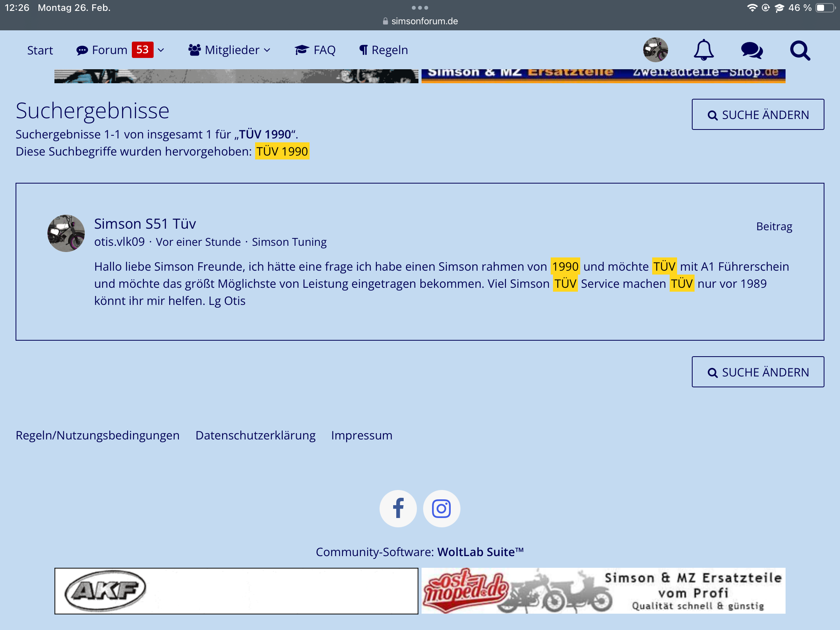
Task: Open the Simson S51 Tüv thread title
Action: pos(145,224)
